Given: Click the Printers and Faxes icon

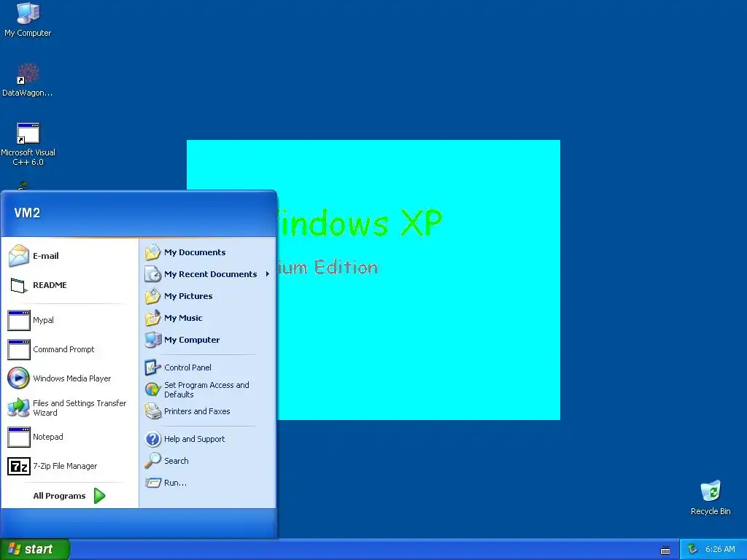Looking at the screenshot, I should (153, 411).
